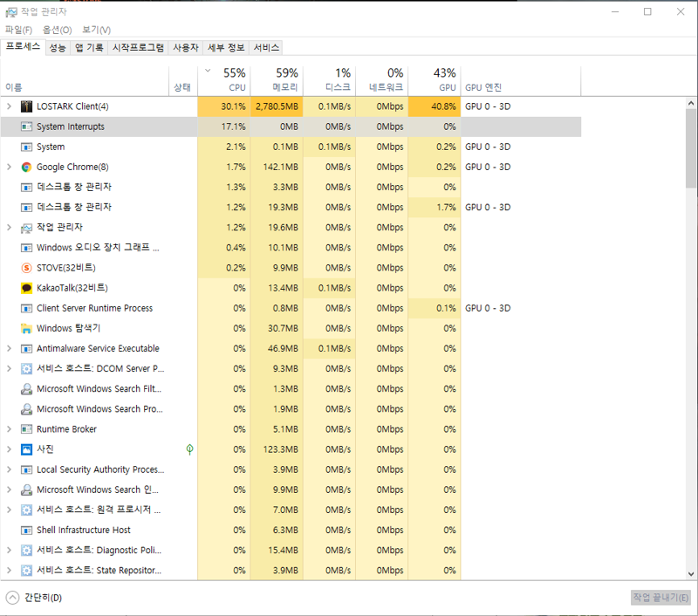Click the KakaoTalk(32비트) icon
This screenshot has width=698, height=616.
pyautogui.click(x=27, y=288)
